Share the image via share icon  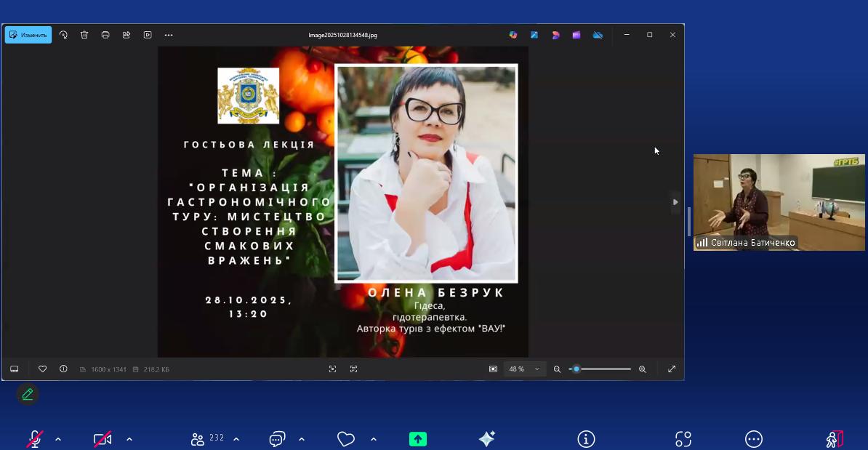126,35
